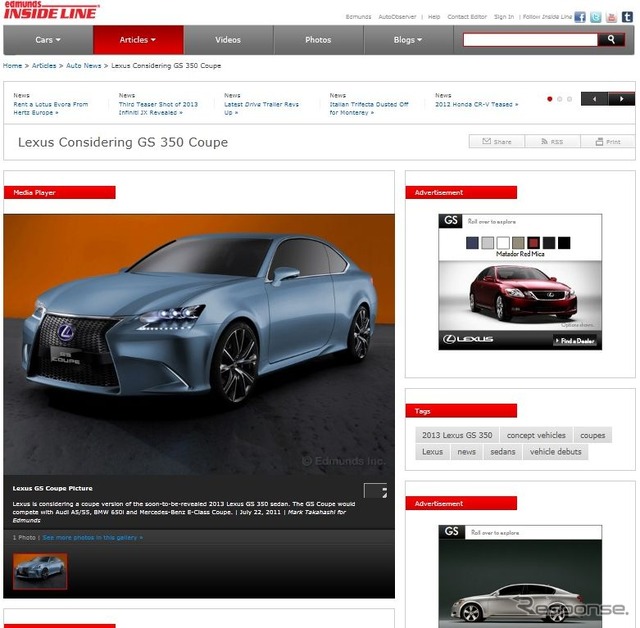Select black color swatch in GS ad
The width and height of the screenshot is (640, 628).
coord(564,243)
